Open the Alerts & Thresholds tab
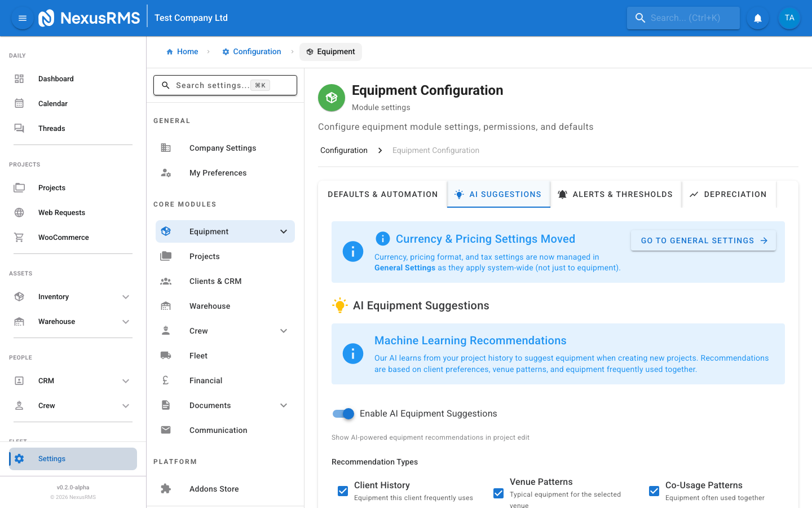The image size is (812, 508). (616, 194)
